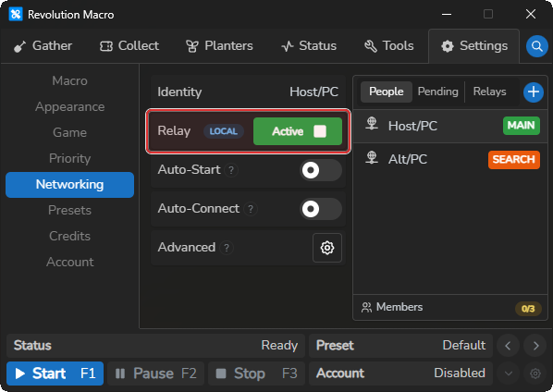
Task: Switch to the Planters tab
Action: coord(219,46)
